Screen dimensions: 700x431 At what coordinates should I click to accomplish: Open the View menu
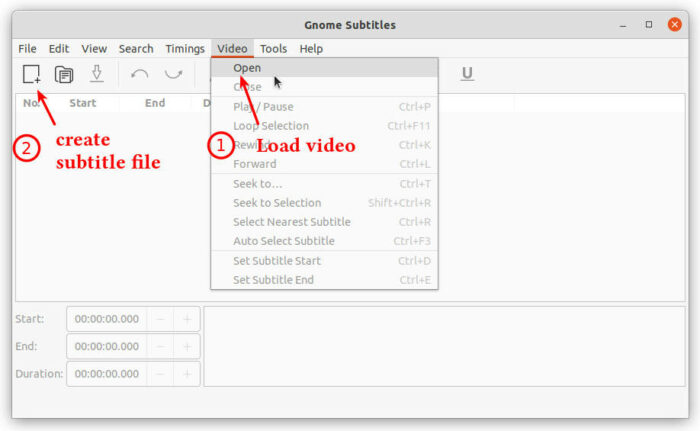click(94, 49)
